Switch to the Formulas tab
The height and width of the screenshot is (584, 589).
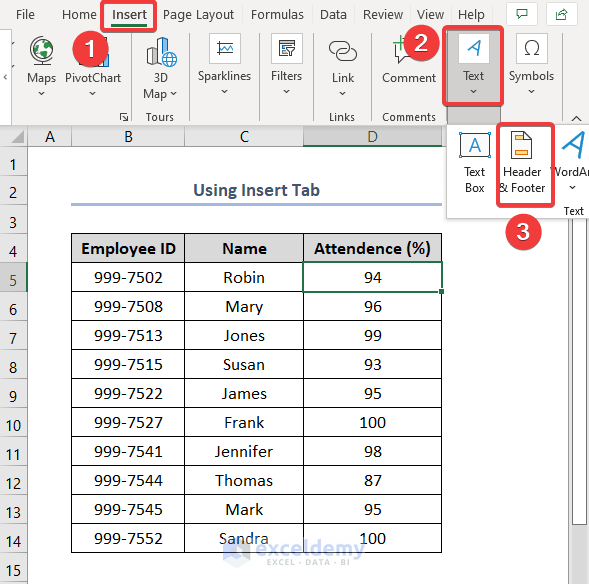(x=277, y=15)
